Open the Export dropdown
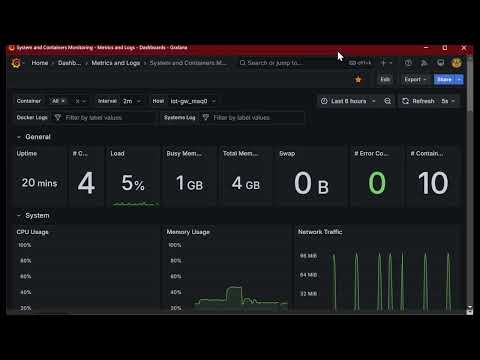The width and height of the screenshot is (480, 360). [x=415, y=80]
